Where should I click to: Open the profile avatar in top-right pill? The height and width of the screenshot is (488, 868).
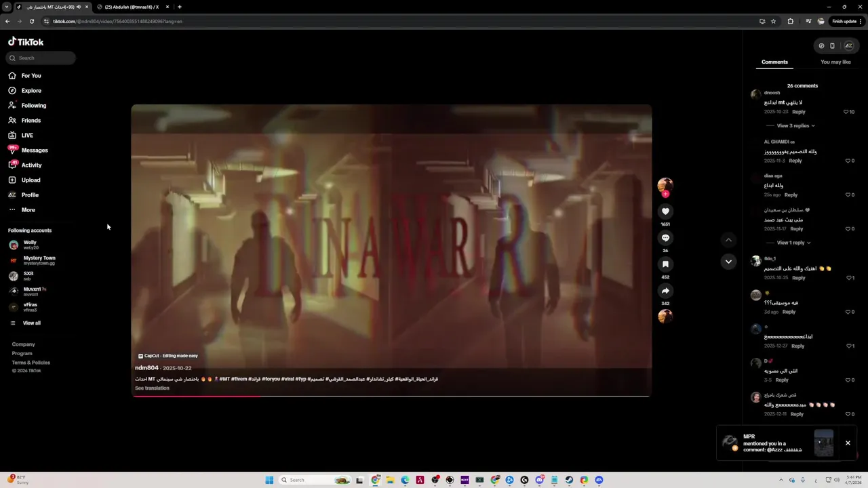[848, 46]
